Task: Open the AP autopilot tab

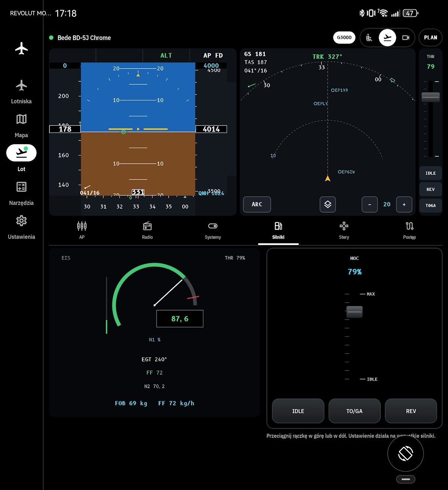Action: point(82,230)
